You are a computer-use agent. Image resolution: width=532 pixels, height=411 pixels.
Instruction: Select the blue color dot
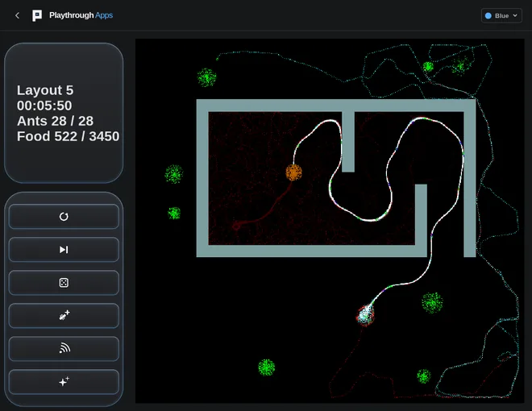pos(488,15)
